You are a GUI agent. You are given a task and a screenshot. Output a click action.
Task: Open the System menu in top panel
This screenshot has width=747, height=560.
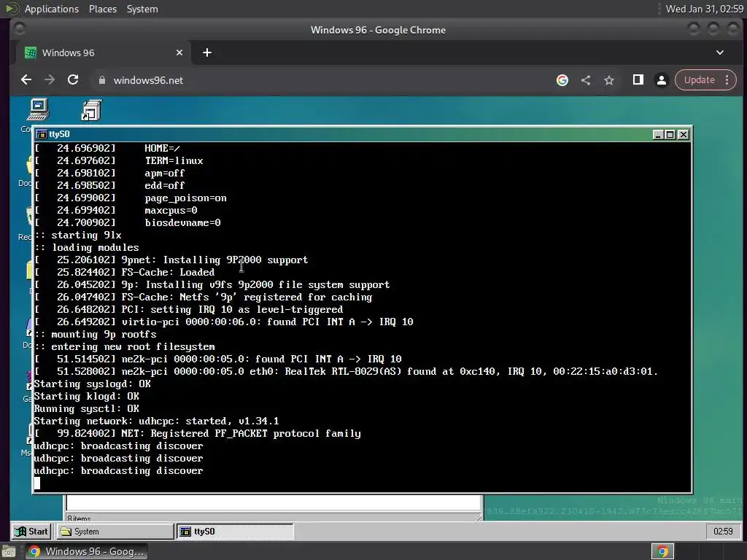pyautogui.click(x=142, y=9)
